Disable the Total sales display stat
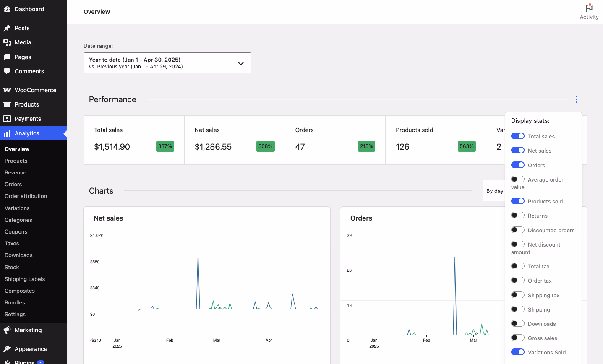603x364 pixels. (x=517, y=136)
